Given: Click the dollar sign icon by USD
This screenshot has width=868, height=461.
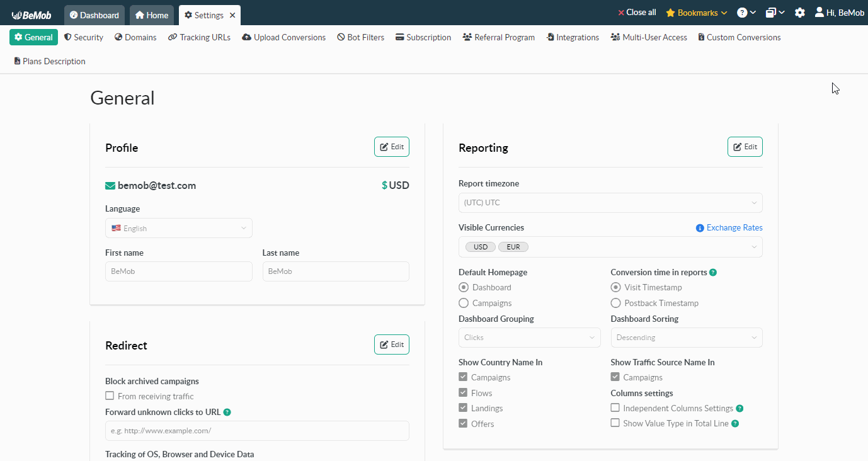Looking at the screenshot, I should click(x=384, y=186).
